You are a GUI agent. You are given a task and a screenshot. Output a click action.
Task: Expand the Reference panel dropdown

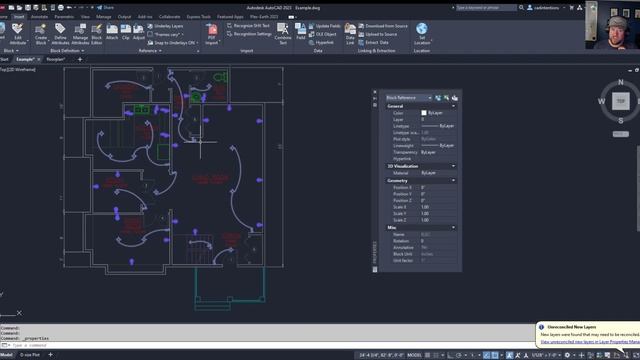pyautogui.click(x=150, y=51)
